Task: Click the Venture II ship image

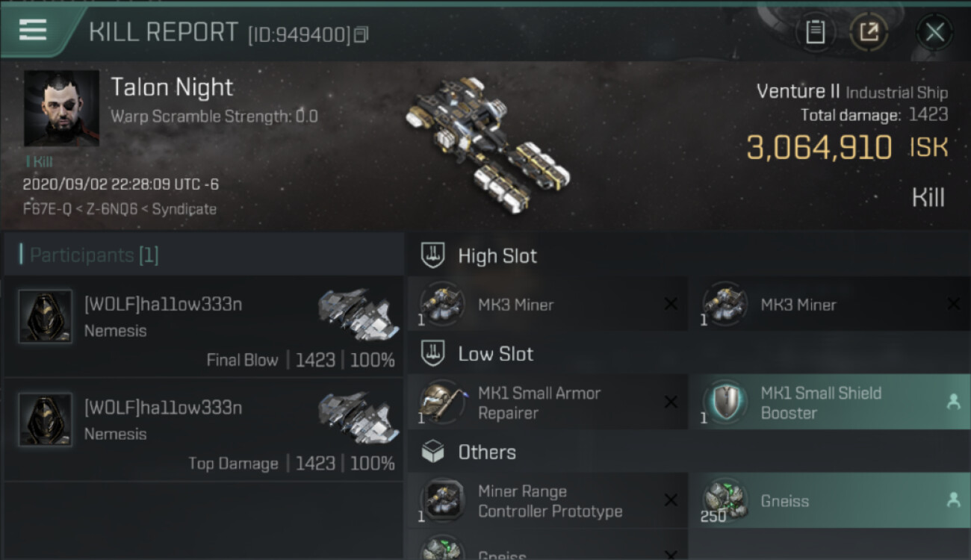Action: pyautogui.click(x=488, y=142)
